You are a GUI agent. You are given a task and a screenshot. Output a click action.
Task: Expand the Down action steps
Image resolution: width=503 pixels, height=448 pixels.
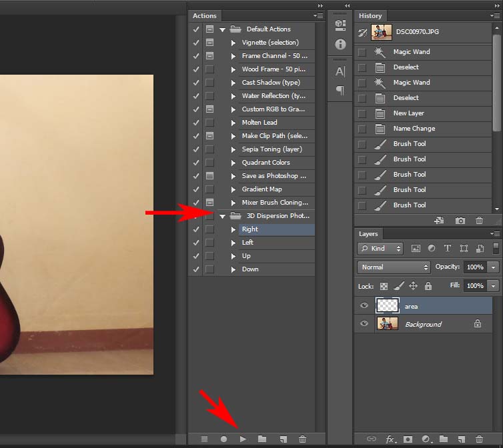[233, 269]
